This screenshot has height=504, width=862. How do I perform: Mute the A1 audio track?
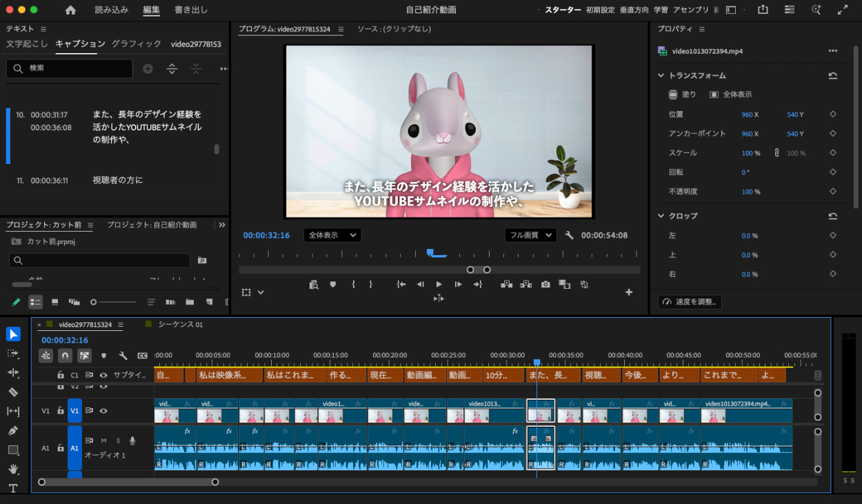[103, 441]
